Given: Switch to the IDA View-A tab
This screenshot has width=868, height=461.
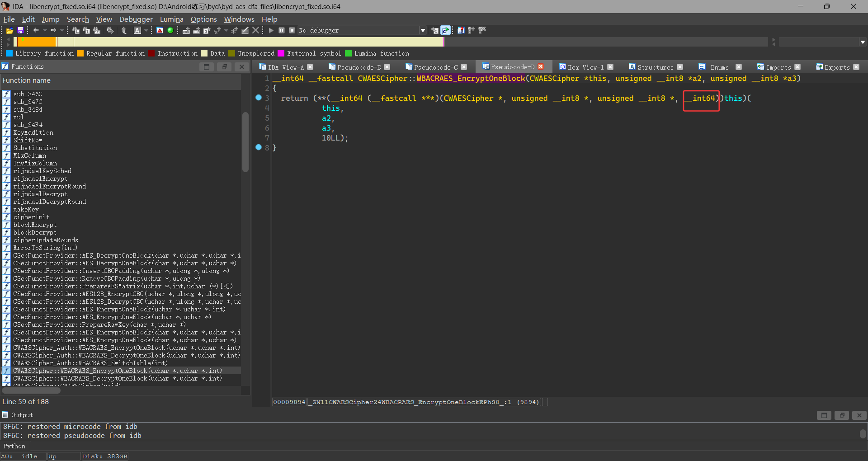Looking at the screenshot, I should click(285, 67).
